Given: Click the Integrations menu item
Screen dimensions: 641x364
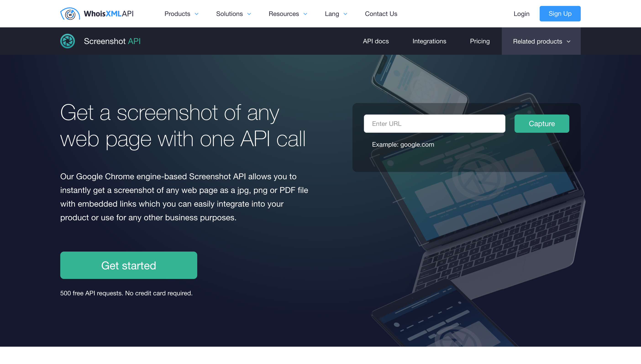Looking at the screenshot, I should pyautogui.click(x=429, y=41).
